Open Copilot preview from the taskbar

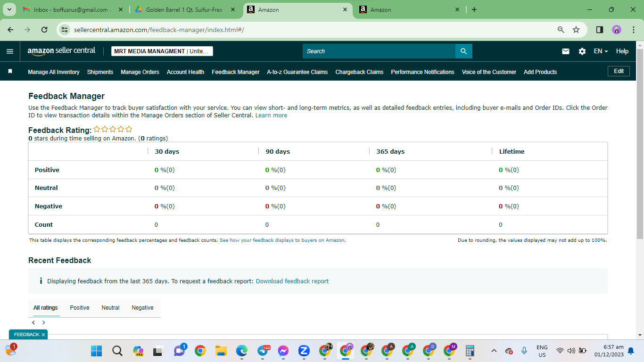[138, 351]
